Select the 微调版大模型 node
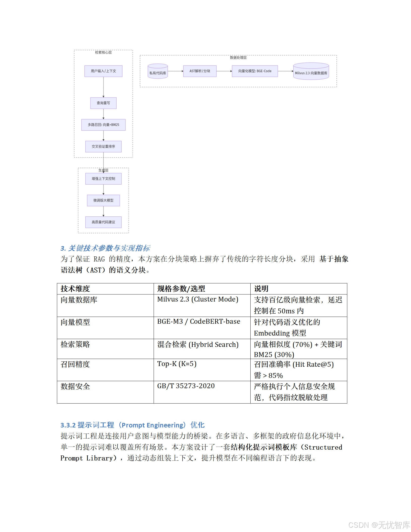411x532 pixels. point(103,200)
